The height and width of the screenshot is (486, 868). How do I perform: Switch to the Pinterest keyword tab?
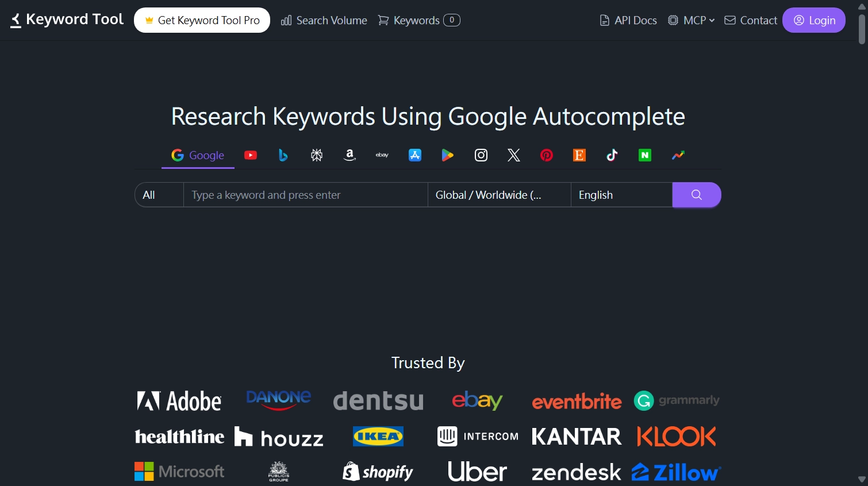[547, 155]
